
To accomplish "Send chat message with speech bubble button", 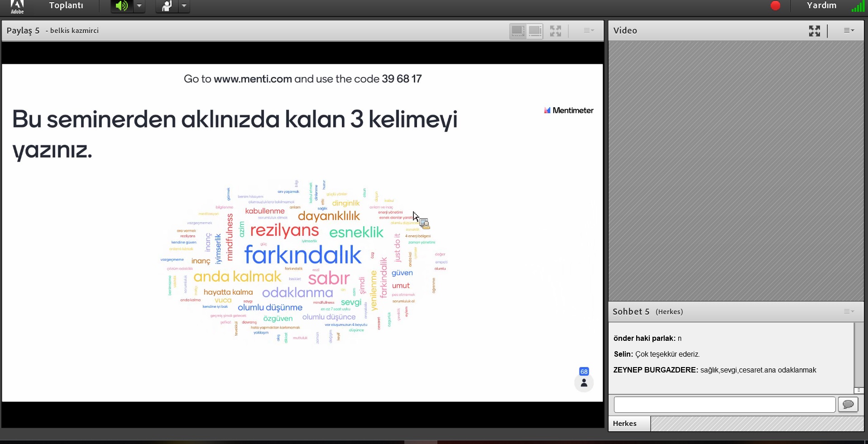I will pos(848,404).
